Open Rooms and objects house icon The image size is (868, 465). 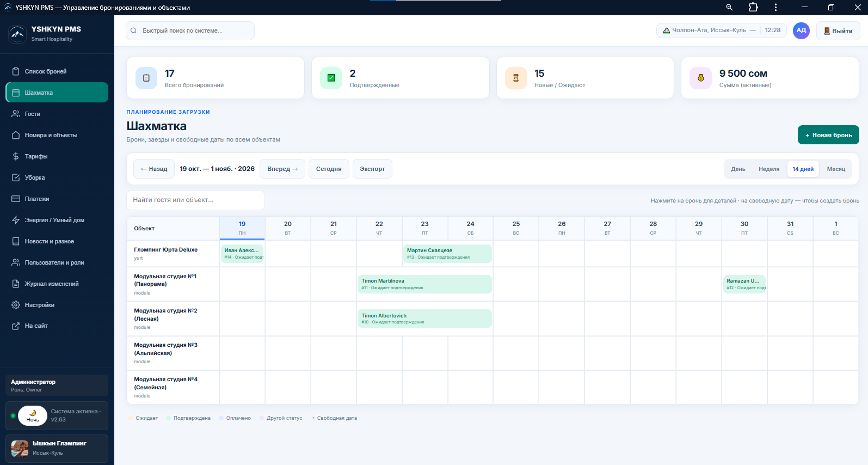click(x=16, y=135)
